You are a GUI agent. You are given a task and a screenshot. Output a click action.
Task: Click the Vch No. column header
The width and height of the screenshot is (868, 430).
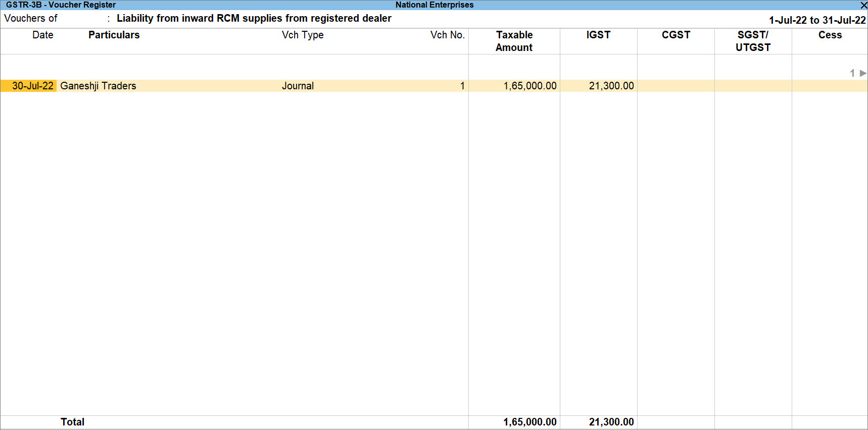[x=447, y=35]
